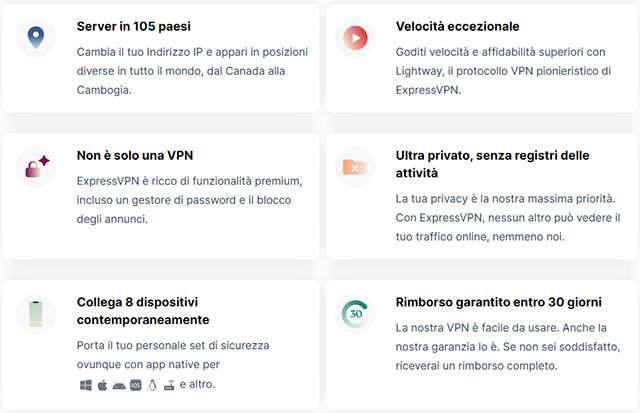
Task: Click the location pin server icon
Action: [x=36, y=38]
